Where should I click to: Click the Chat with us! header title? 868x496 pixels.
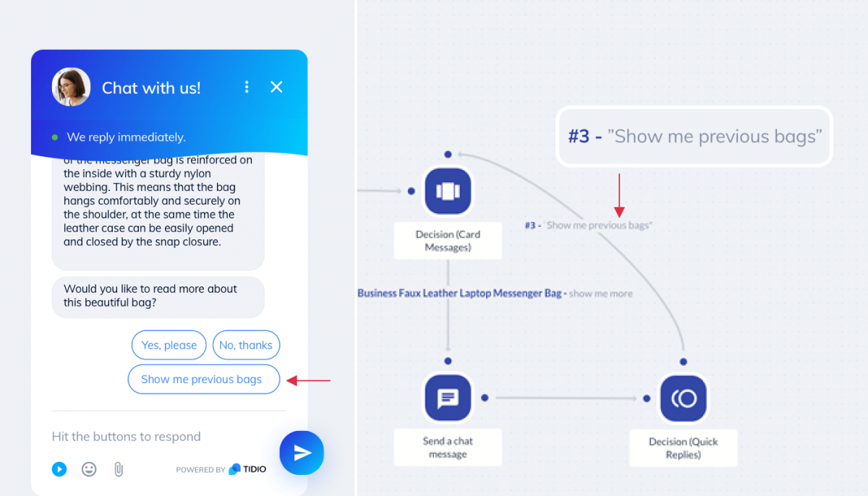click(151, 88)
